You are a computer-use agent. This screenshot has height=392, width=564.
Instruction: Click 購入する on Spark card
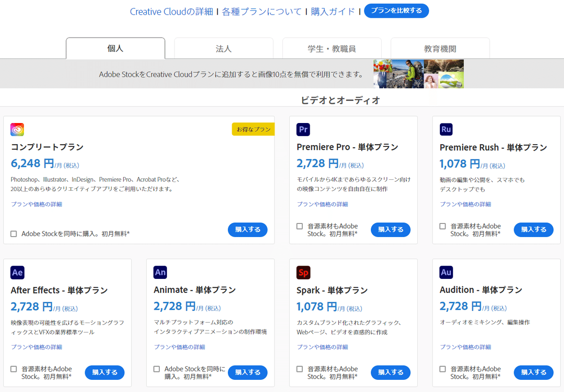coord(391,372)
